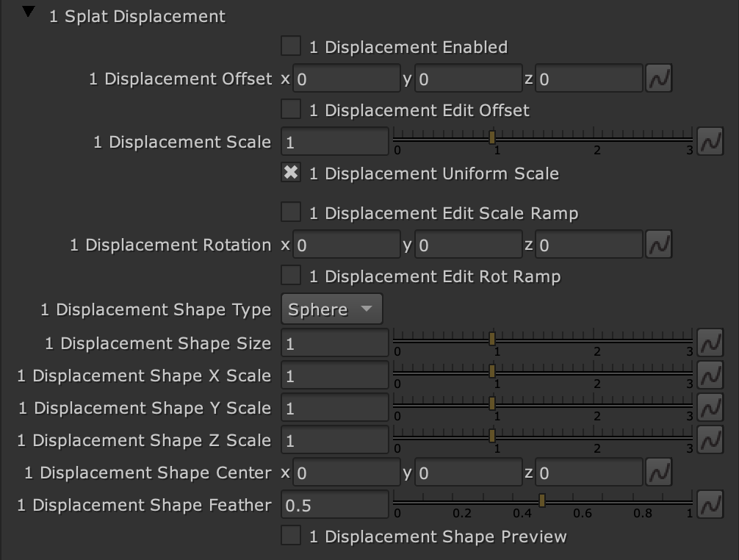
Task: Toggle 1 Displacement Edit Scale Ramp
Action: [291, 212]
